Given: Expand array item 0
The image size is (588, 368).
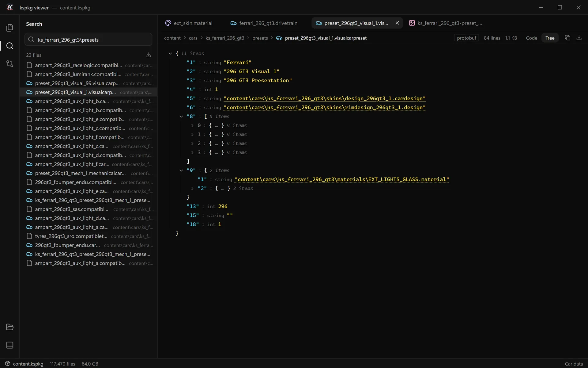Looking at the screenshot, I should coord(192,125).
